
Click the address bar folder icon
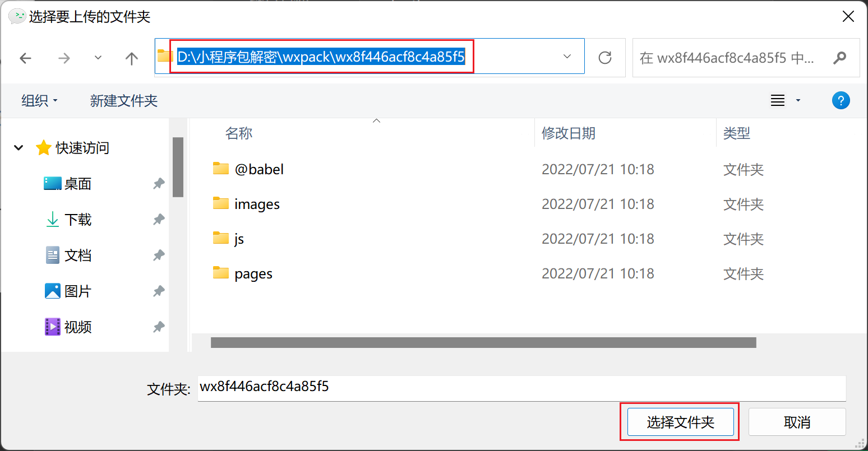pyautogui.click(x=165, y=56)
